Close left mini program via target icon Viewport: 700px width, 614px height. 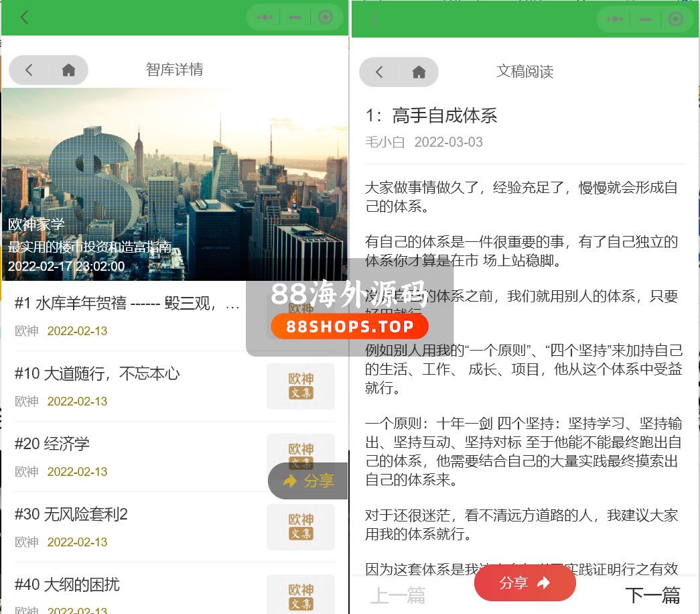click(326, 18)
